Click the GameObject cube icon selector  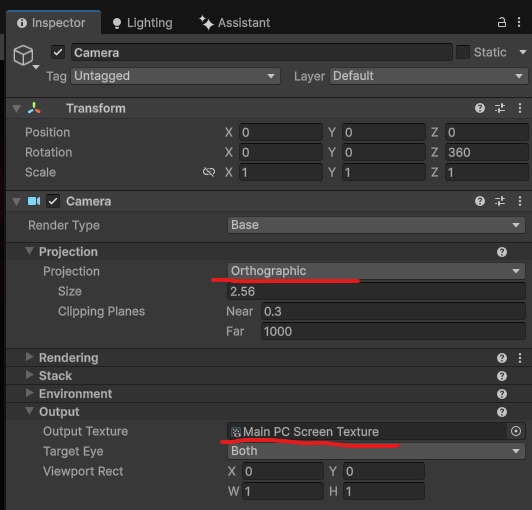click(24, 55)
